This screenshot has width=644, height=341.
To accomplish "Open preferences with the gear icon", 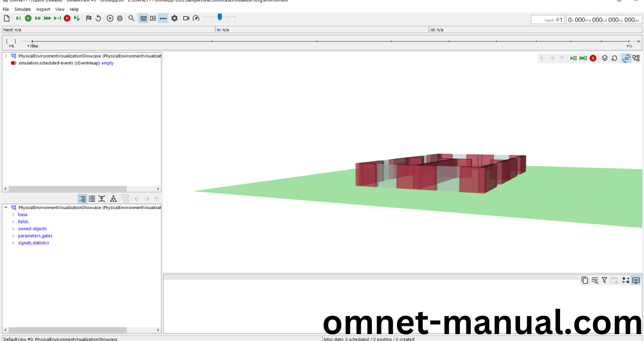I will 175,18.
